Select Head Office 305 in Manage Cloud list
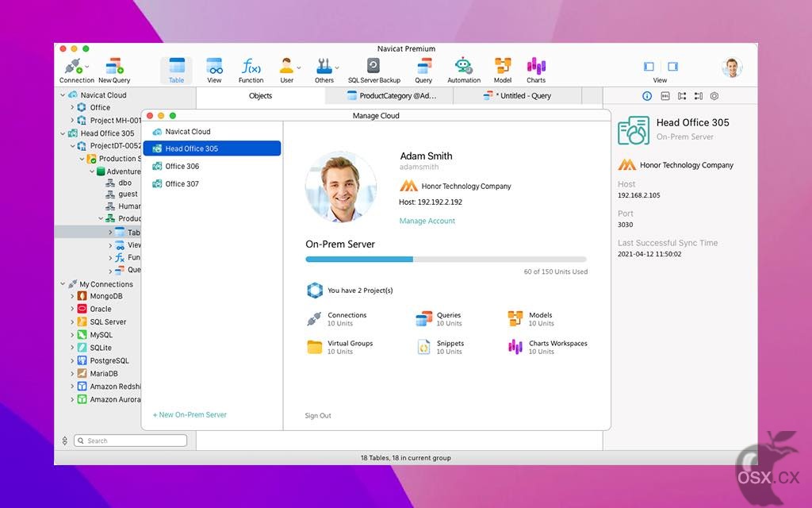The width and height of the screenshot is (812, 508). 213,148
